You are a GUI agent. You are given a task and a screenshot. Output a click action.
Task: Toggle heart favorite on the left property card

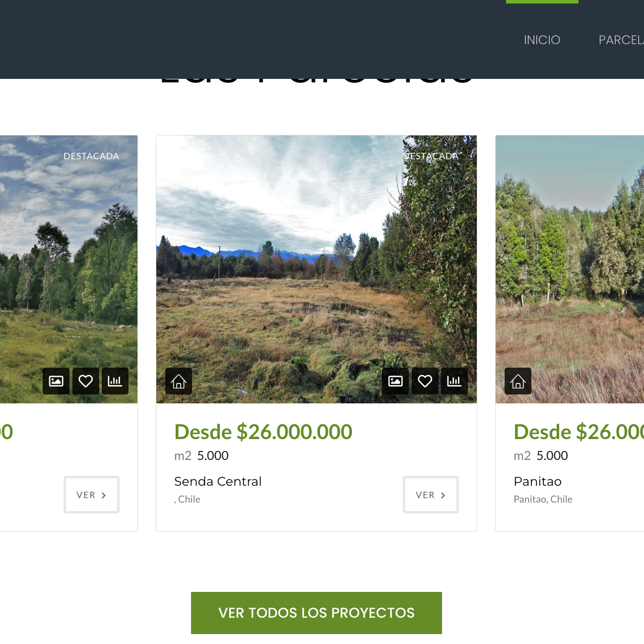click(86, 381)
